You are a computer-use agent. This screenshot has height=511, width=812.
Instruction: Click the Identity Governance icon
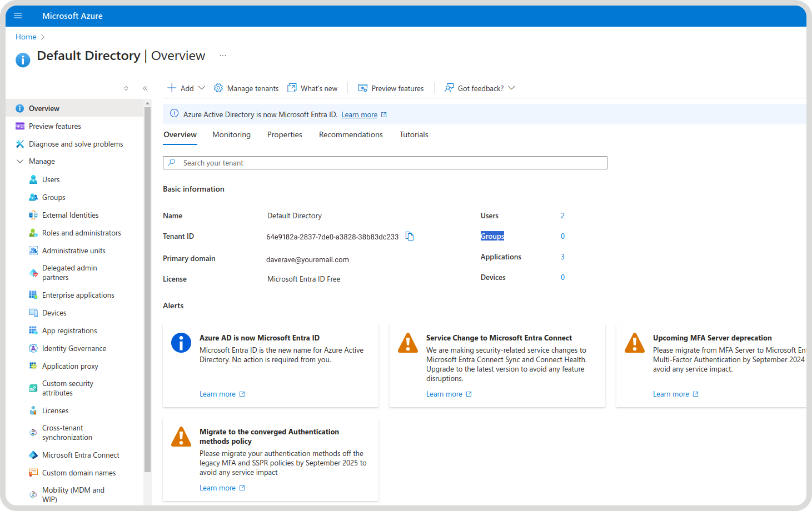(x=33, y=348)
